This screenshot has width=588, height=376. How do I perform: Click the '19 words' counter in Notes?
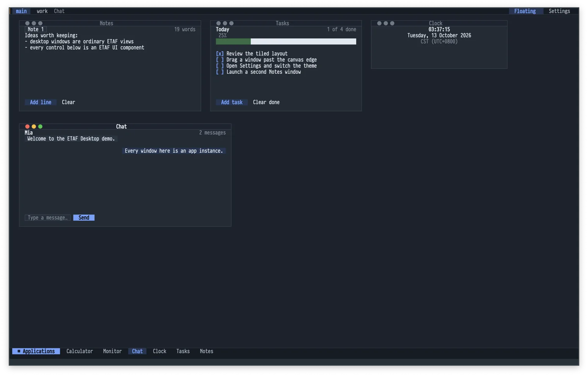185,29
